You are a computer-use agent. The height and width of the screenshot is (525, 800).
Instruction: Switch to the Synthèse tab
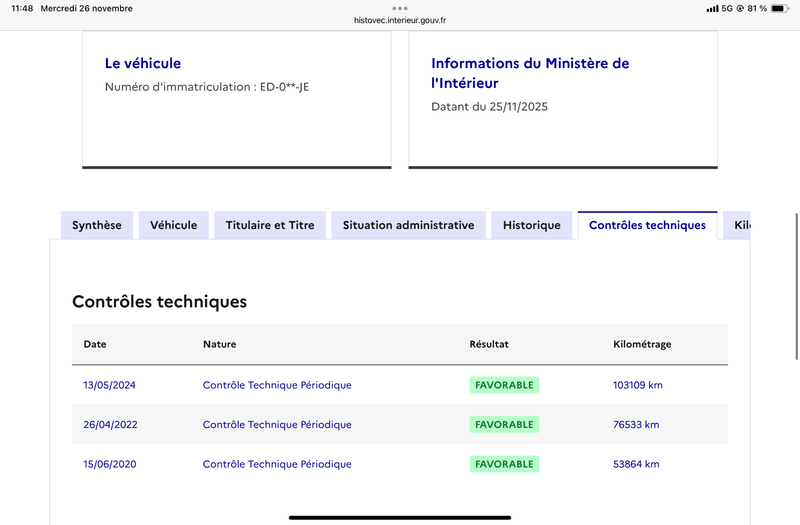click(97, 225)
